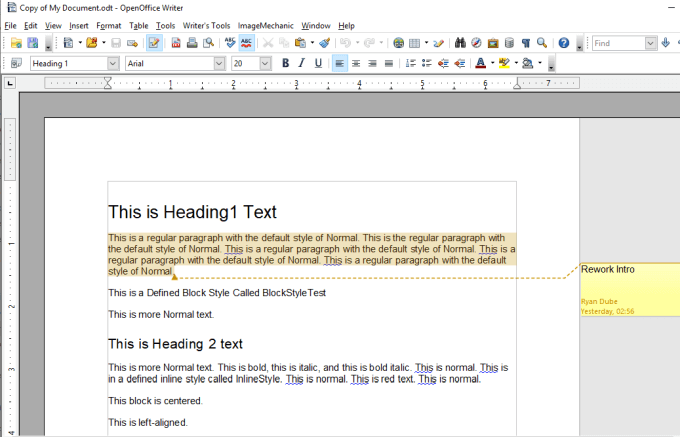This screenshot has height=437, width=680.
Task: Open the Navigator compass icon
Action: (477, 43)
